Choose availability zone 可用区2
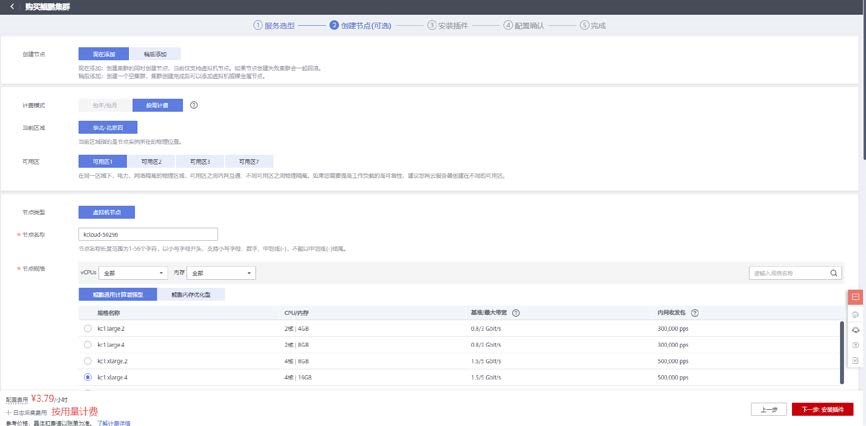 tap(151, 161)
